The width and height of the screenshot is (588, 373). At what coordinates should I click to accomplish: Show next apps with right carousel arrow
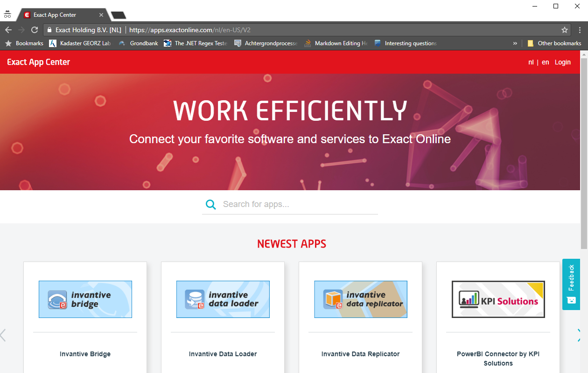[x=579, y=335]
